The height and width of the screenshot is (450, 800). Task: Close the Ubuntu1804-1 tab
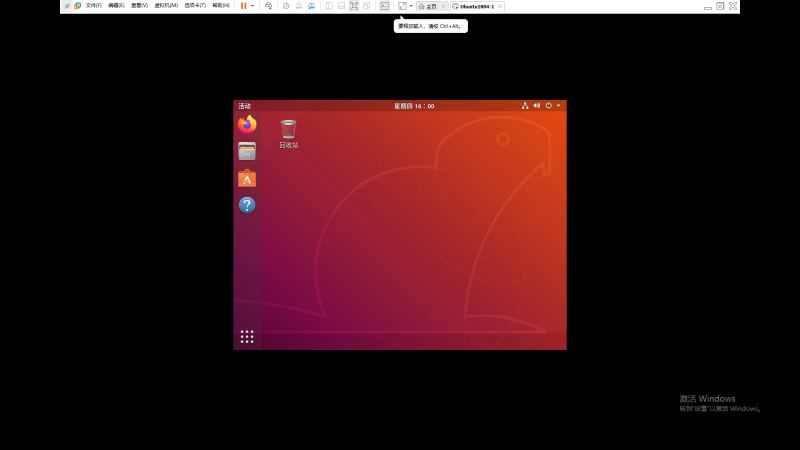click(500, 6)
